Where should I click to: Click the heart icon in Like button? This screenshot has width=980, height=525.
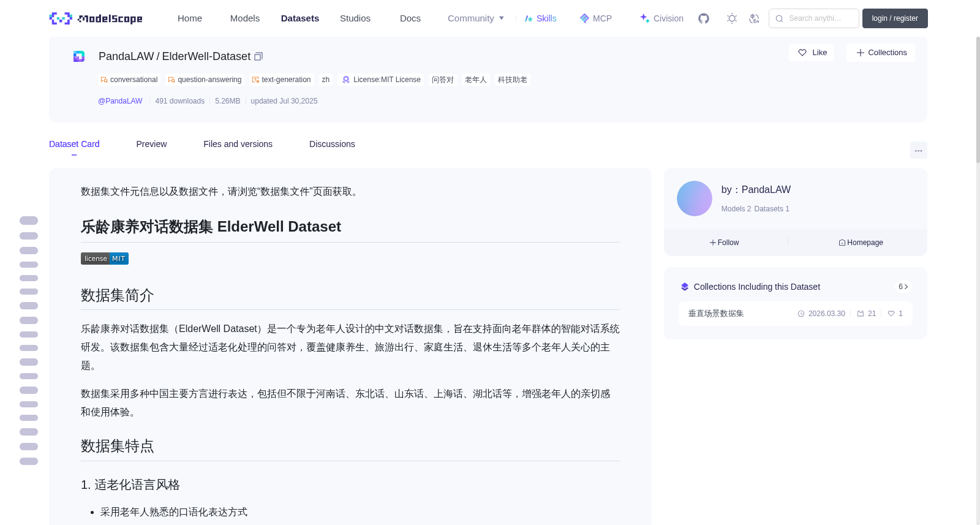pos(802,53)
